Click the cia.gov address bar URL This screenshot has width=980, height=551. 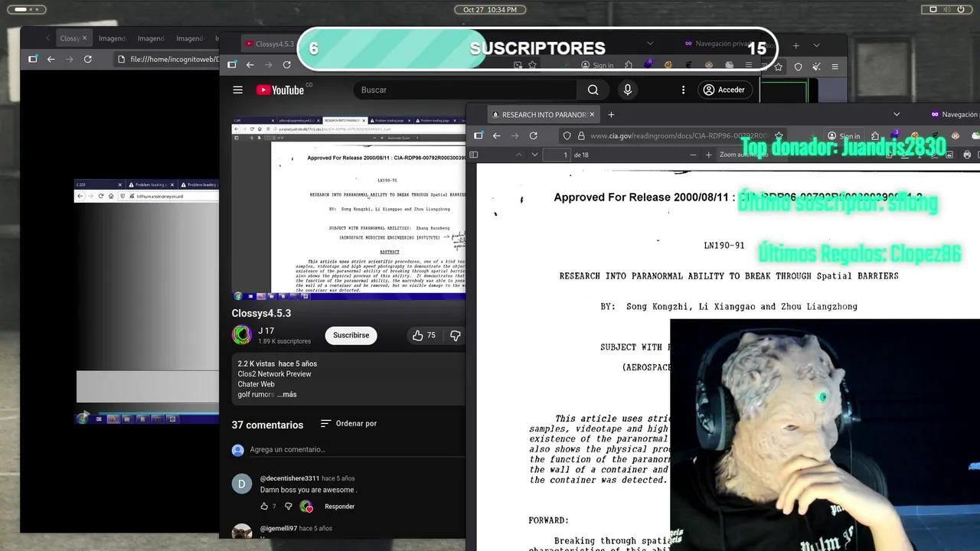coord(678,136)
